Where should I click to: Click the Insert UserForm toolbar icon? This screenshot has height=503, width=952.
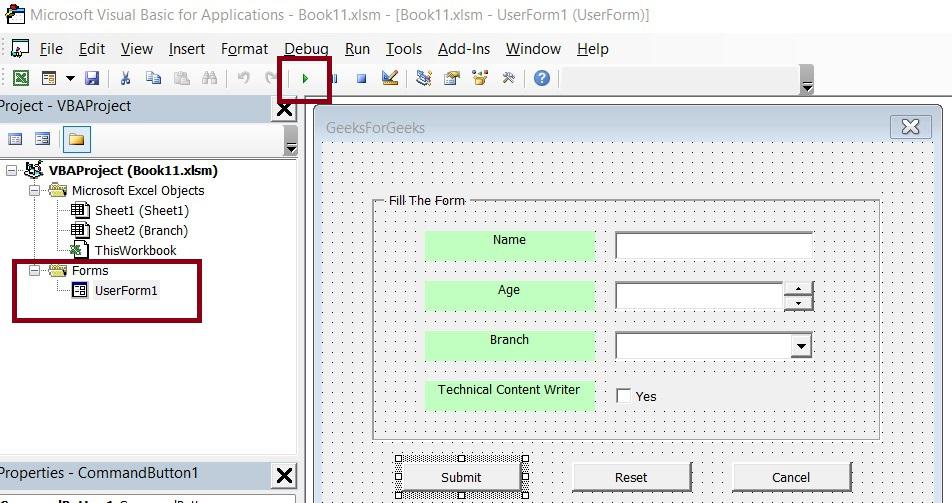(49, 78)
